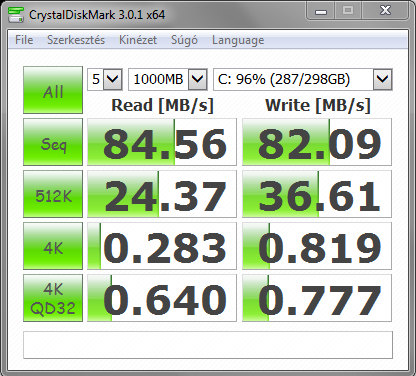Click the 4K QD32 write value 0.777
This screenshot has width=416, height=376.
pyautogui.click(x=317, y=298)
